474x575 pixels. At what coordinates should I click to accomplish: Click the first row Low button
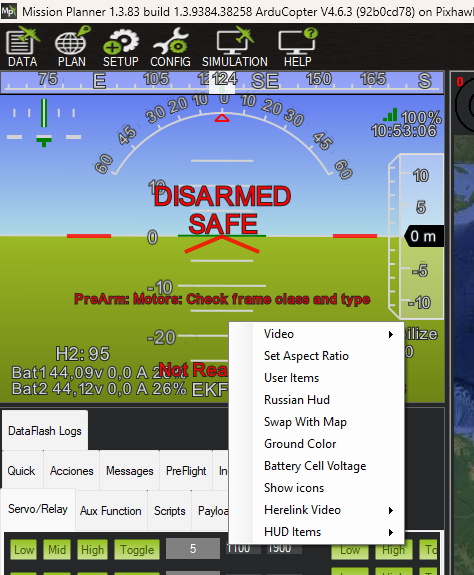click(24, 550)
